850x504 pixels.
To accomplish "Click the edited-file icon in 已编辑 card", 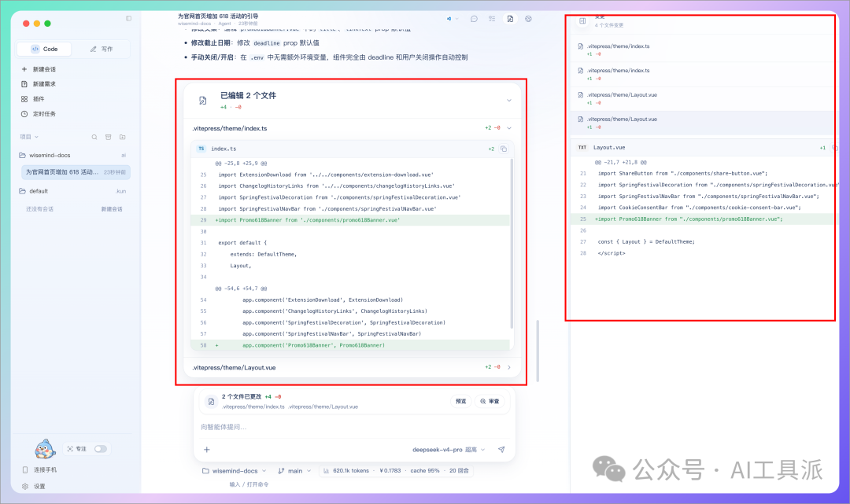I will 203,100.
